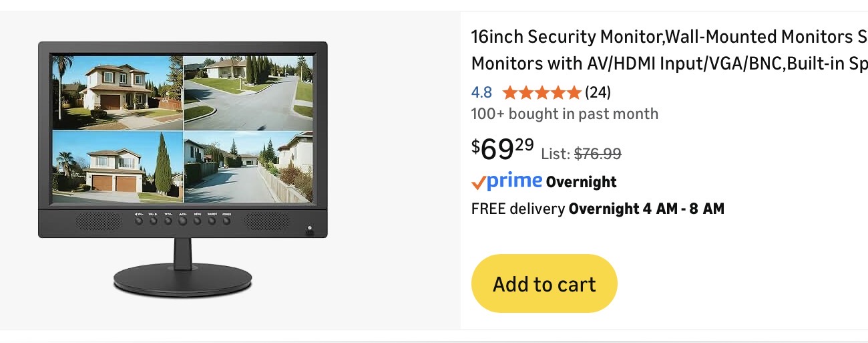Screen dimensions: 868x343
Task: Click the orange Prime checkmark icon
Action: point(478,182)
